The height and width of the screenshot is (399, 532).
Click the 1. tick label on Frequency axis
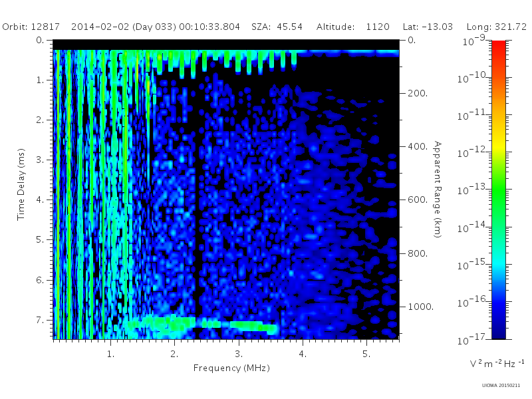click(x=110, y=354)
